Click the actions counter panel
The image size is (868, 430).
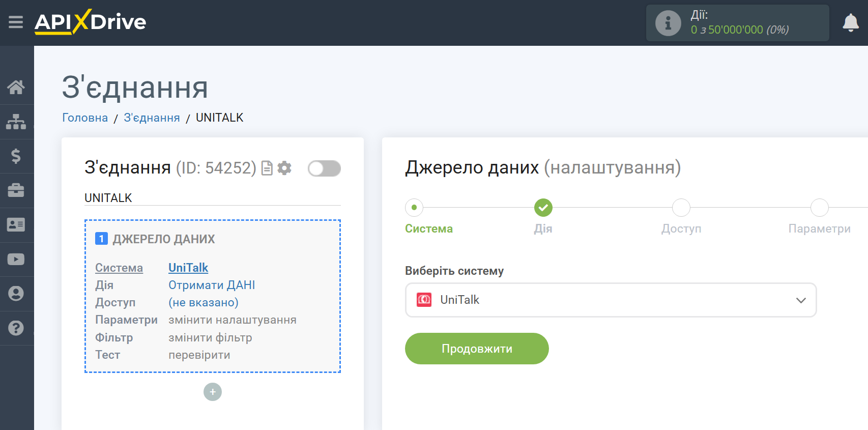coord(738,23)
